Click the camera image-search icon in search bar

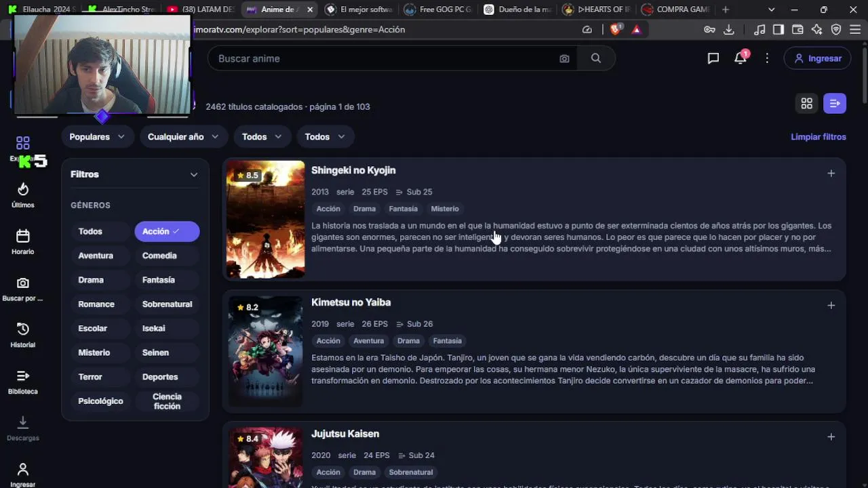564,59
